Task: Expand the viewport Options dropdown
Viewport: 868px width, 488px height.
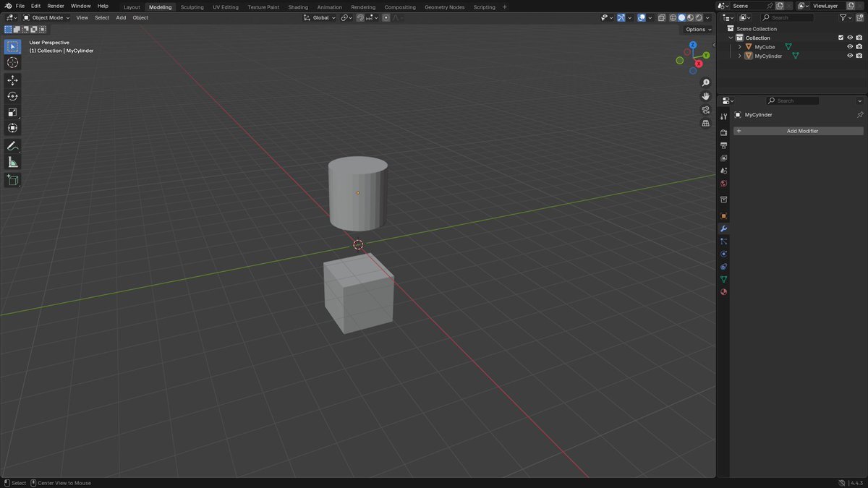Action: (698, 30)
